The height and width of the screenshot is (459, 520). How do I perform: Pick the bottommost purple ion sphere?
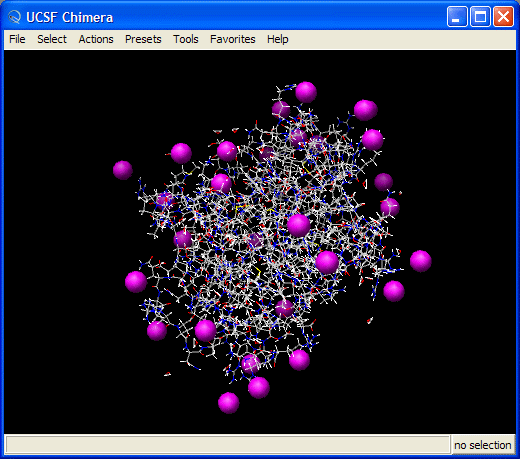tap(229, 403)
